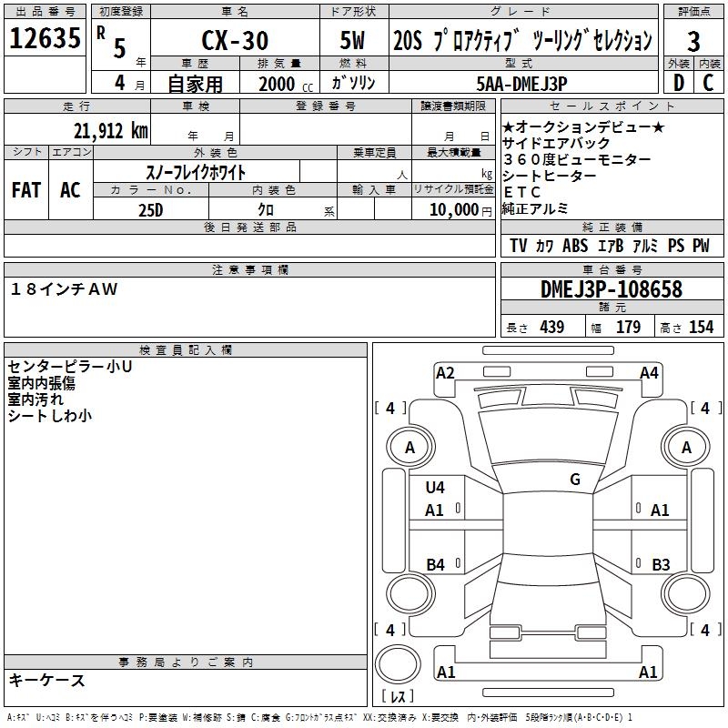Select the 検査員記入欄 section header

point(186,350)
